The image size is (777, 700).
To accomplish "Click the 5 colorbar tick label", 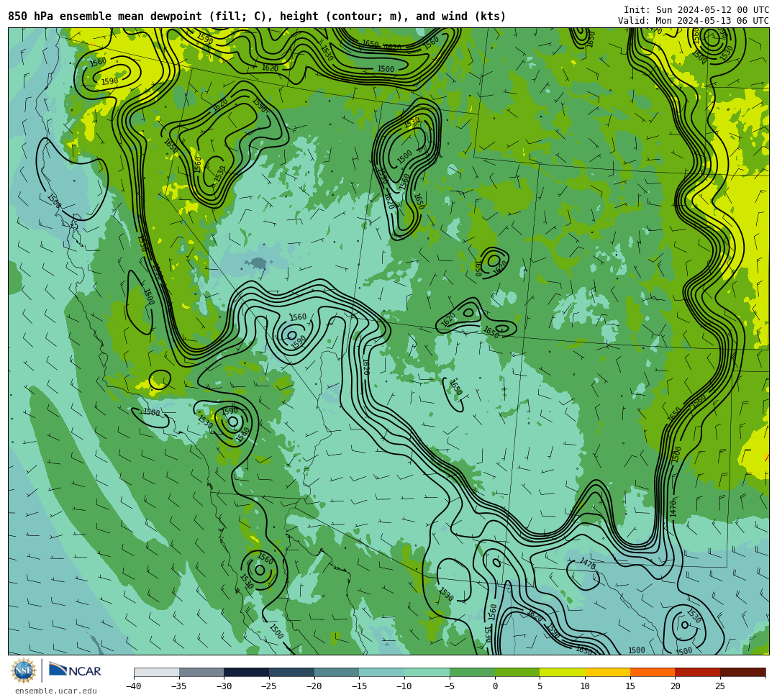I will pyautogui.click(x=540, y=686).
